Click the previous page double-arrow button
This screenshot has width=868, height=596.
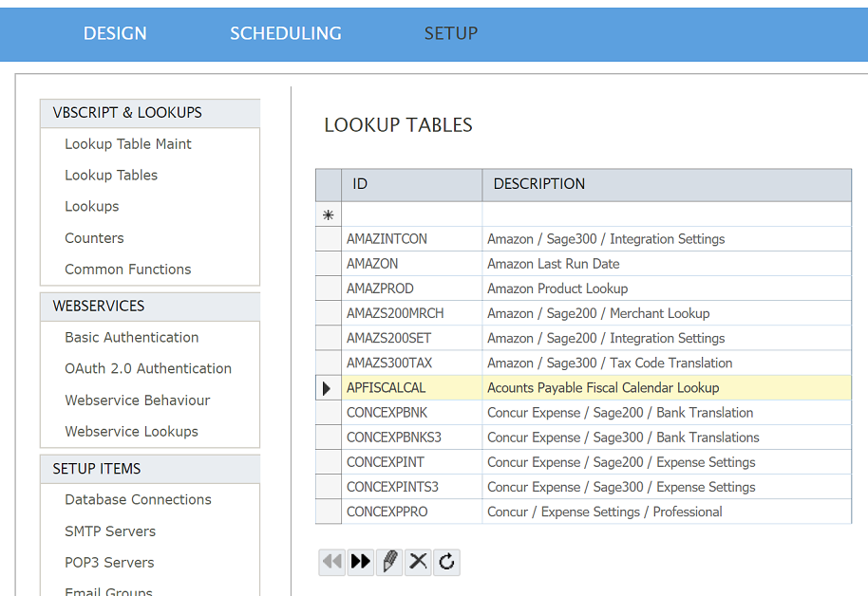pyautogui.click(x=332, y=562)
